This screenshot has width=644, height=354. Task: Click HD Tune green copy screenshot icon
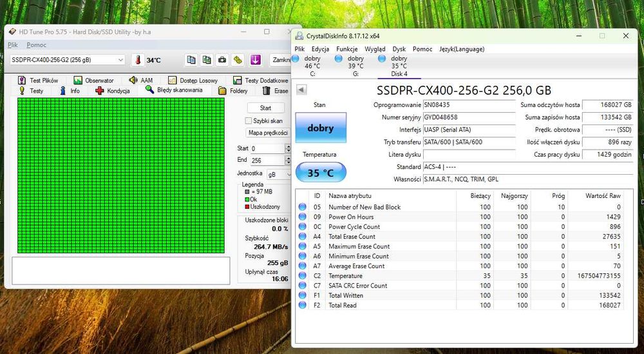(207, 59)
